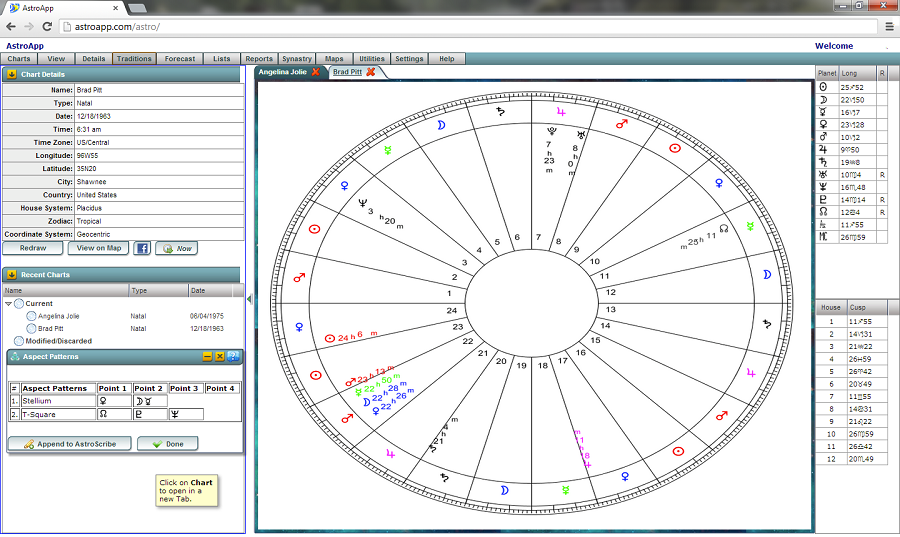Screen dimensions: 900x537
Task: Minimize the Aspect Patterns window
Action: click(207, 356)
